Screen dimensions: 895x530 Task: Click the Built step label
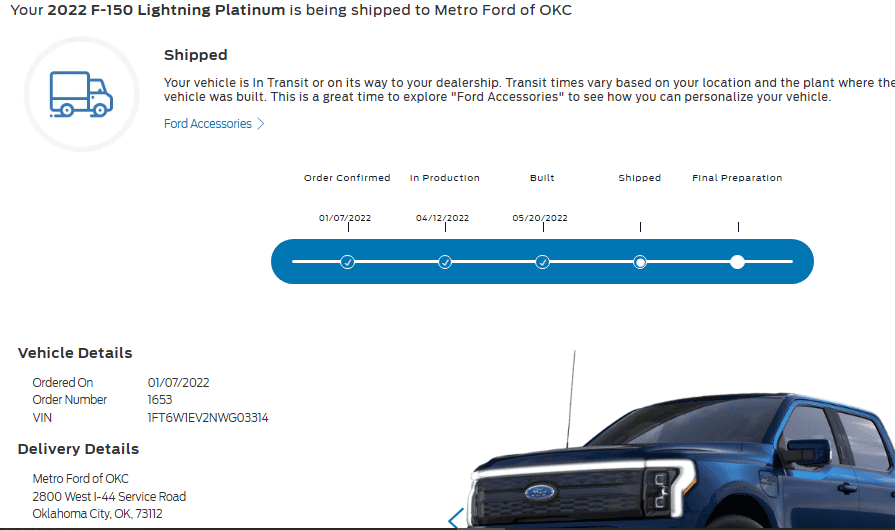[x=542, y=178]
